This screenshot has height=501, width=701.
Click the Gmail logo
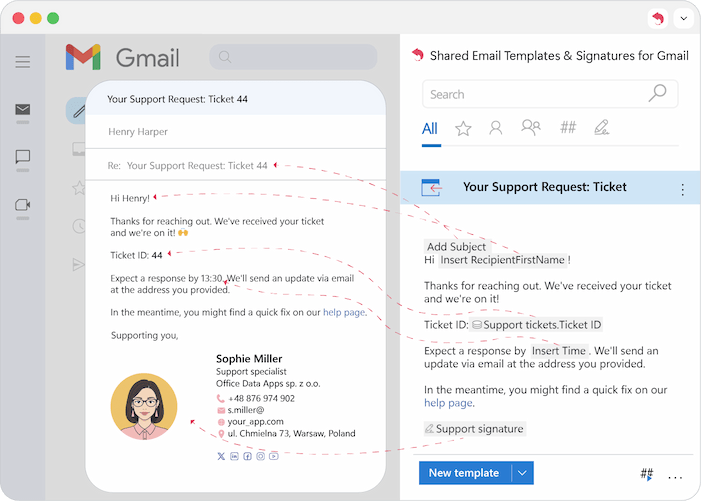point(122,58)
